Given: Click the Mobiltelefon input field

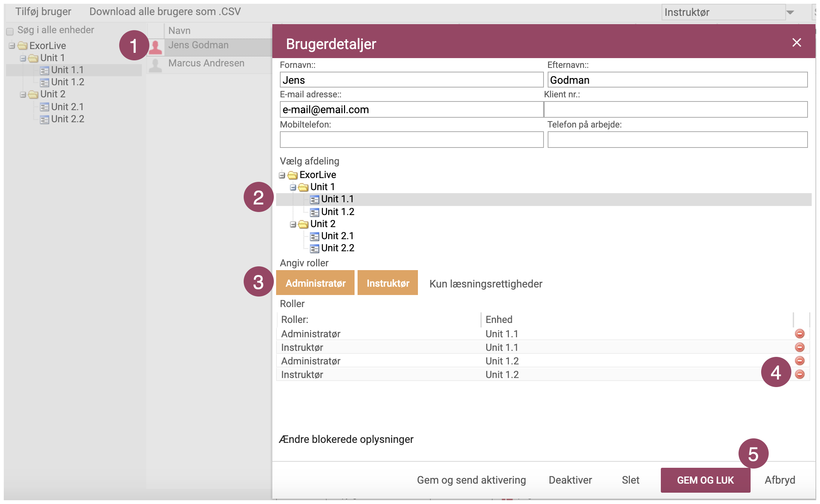Looking at the screenshot, I should click(412, 140).
